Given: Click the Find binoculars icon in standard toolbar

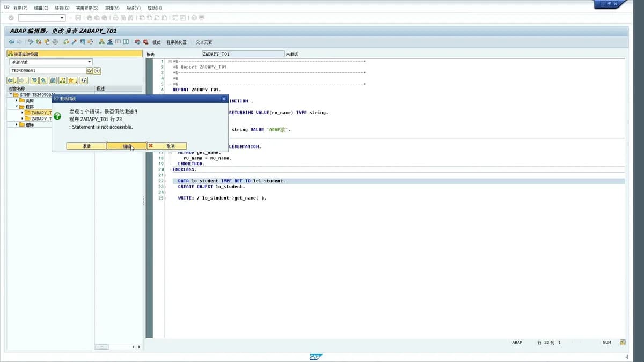Looking at the screenshot, I should [x=123, y=18].
